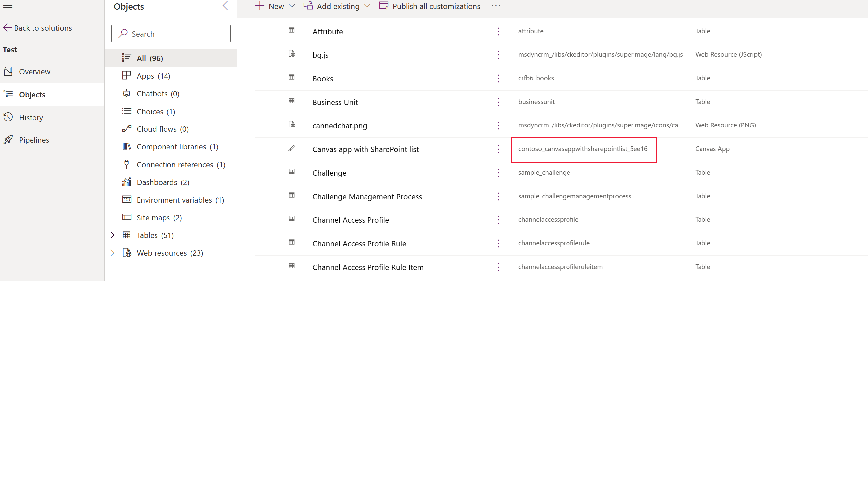The height and width of the screenshot is (498, 868).
Task: Open more options for Canvas app row
Action: click(499, 149)
